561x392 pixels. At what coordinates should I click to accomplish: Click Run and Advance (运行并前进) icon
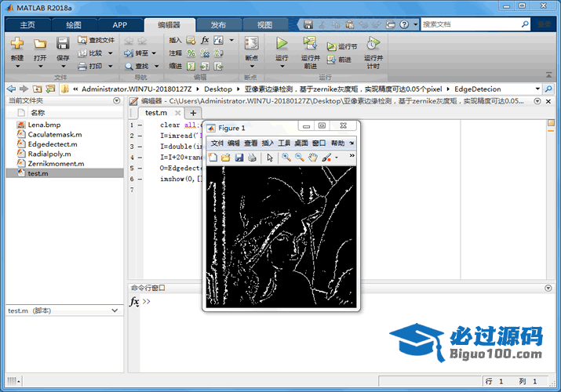pos(310,43)
